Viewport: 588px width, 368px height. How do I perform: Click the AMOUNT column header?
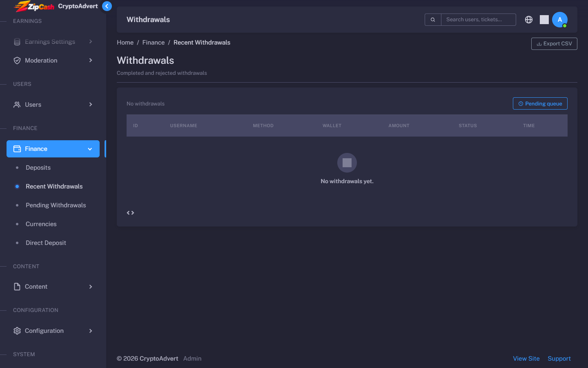click(x=399, y=126)
